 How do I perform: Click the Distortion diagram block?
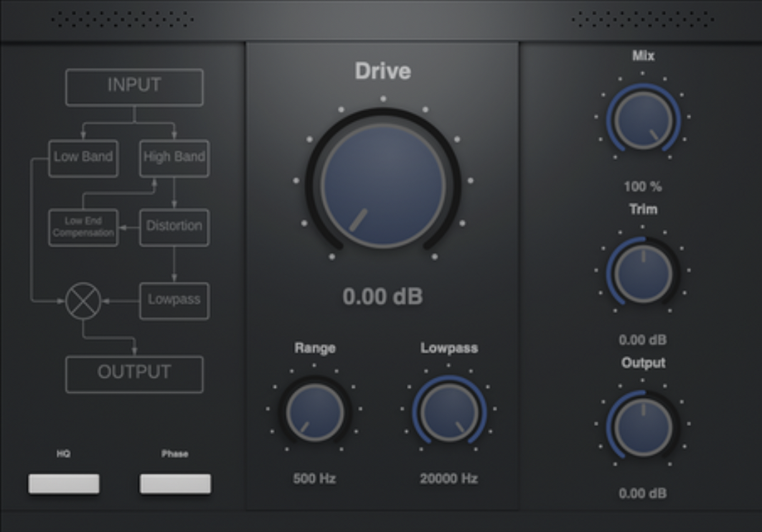(x=174, y=227)
